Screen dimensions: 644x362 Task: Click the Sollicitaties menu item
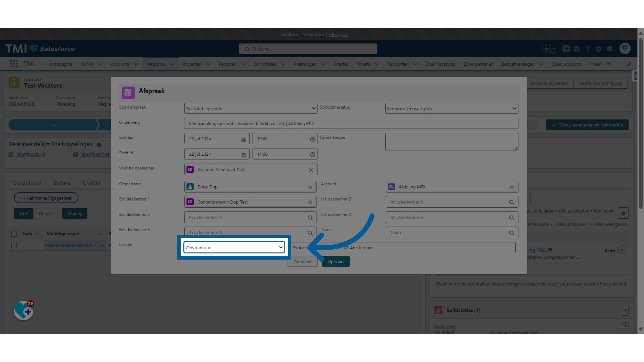(x=265, y=64)
